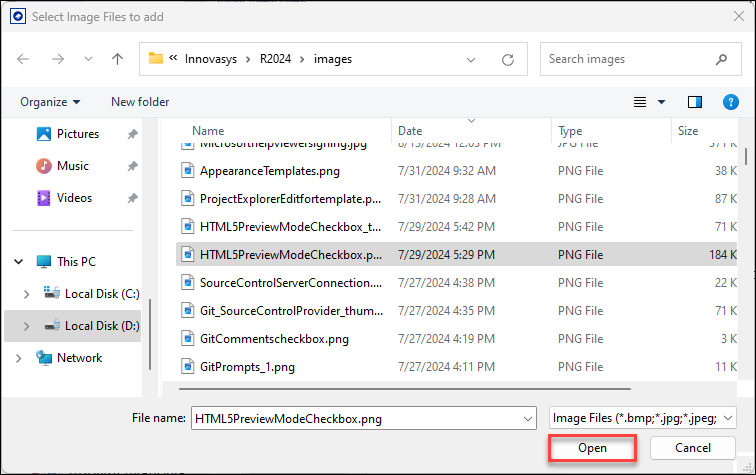
Task: Expand the Network tree node
Action: pyautogui.click(x=19, y=358)
